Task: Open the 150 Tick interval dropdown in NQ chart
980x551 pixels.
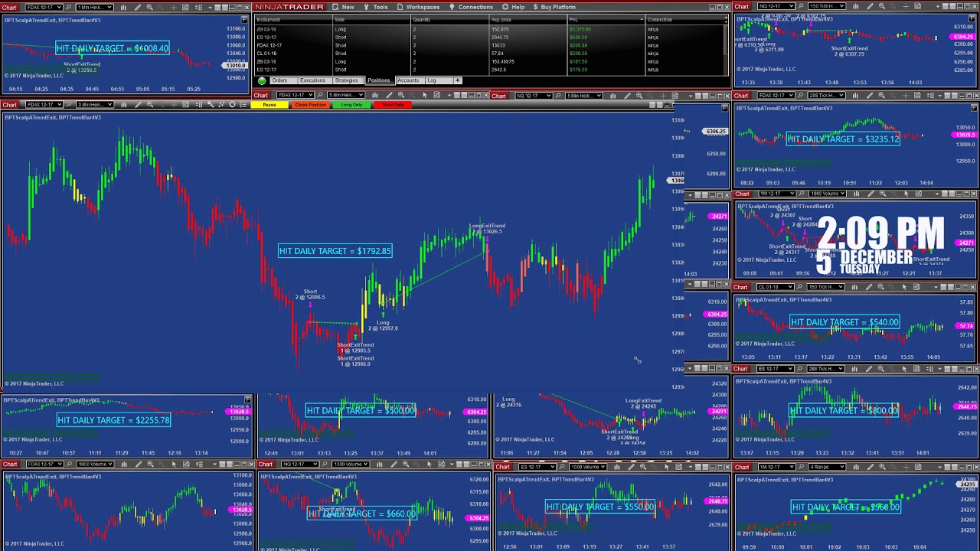Action: click(x=827, y=7)
